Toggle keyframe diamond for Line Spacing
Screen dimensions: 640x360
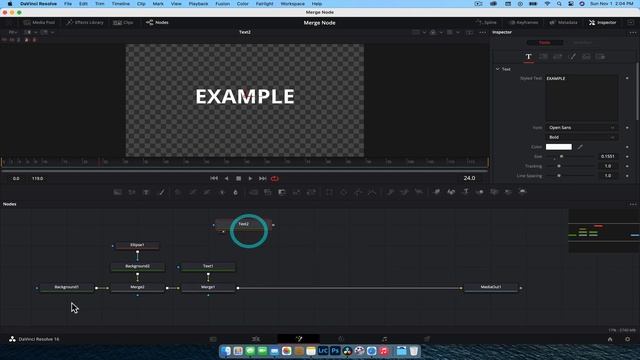627,176
